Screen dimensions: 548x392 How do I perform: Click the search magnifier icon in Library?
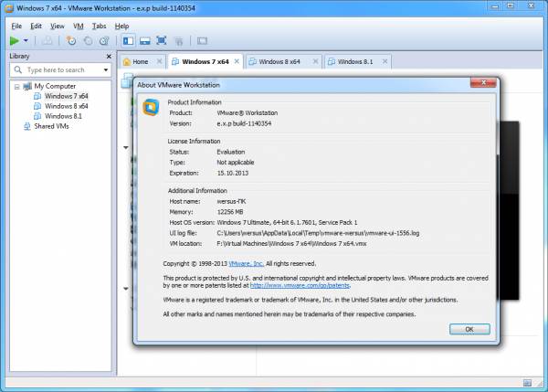[18, 70]
